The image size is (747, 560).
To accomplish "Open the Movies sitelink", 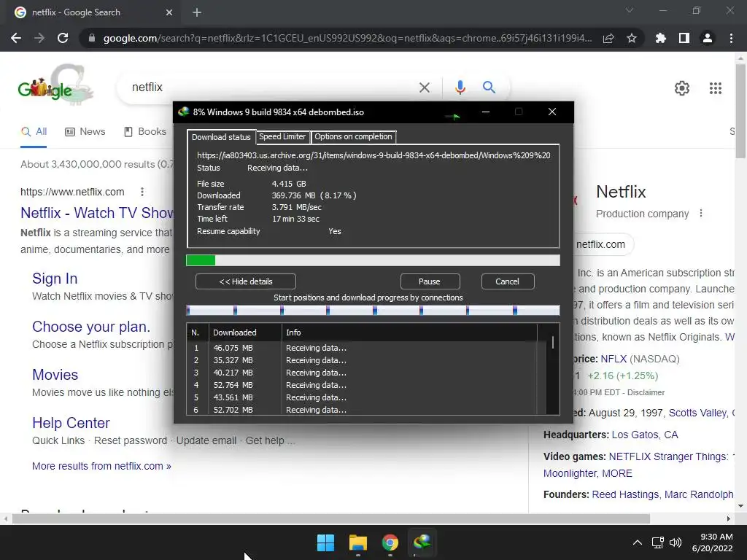I will (x=55, y=375).
